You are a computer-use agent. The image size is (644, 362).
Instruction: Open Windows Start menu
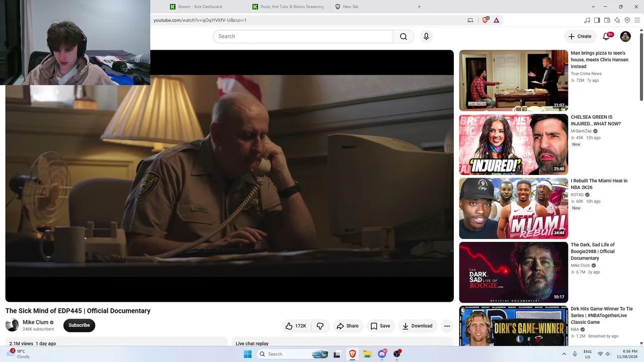248,354
